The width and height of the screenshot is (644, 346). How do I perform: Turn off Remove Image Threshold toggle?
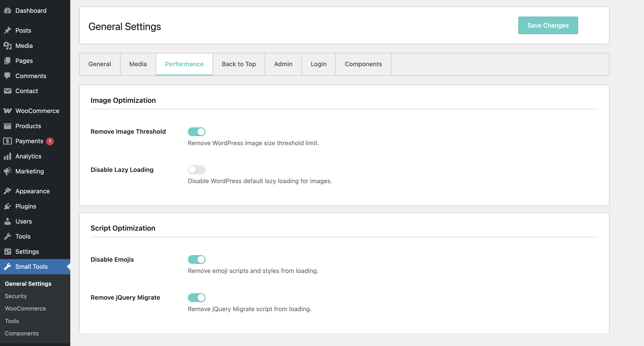point(196,132)
